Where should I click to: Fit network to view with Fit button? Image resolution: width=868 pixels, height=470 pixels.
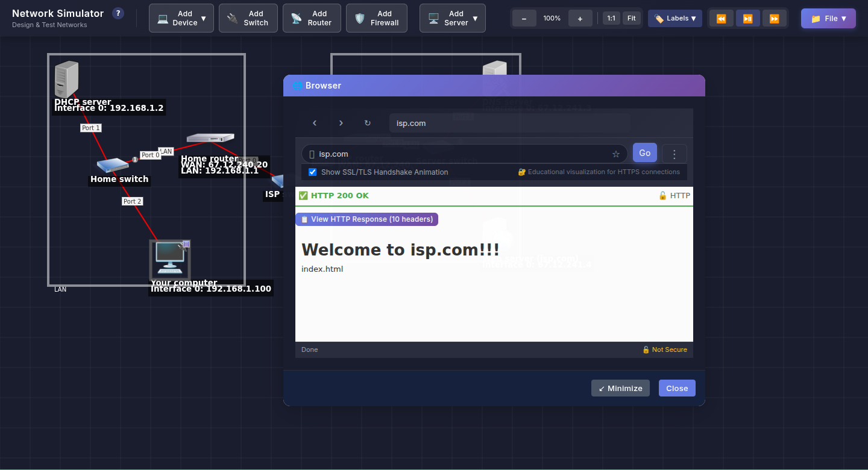point(631,18)
